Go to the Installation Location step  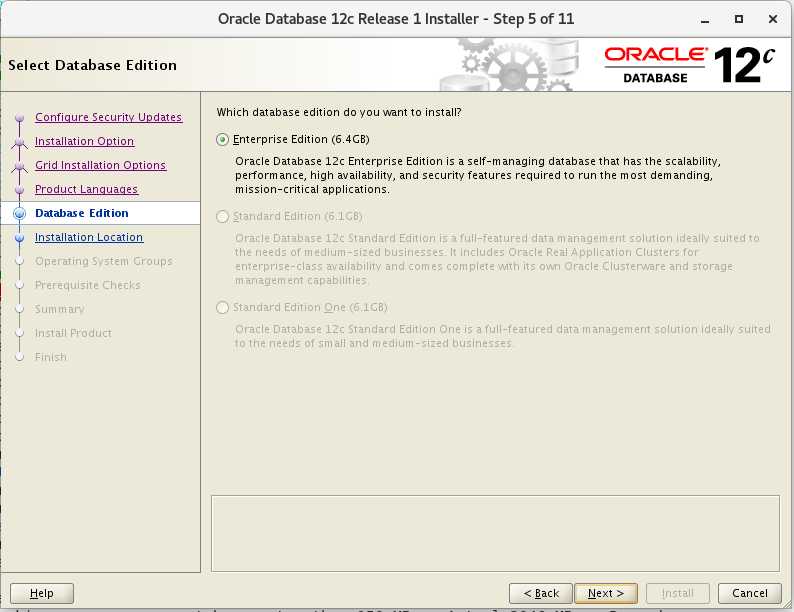click(x=89, y=237)
